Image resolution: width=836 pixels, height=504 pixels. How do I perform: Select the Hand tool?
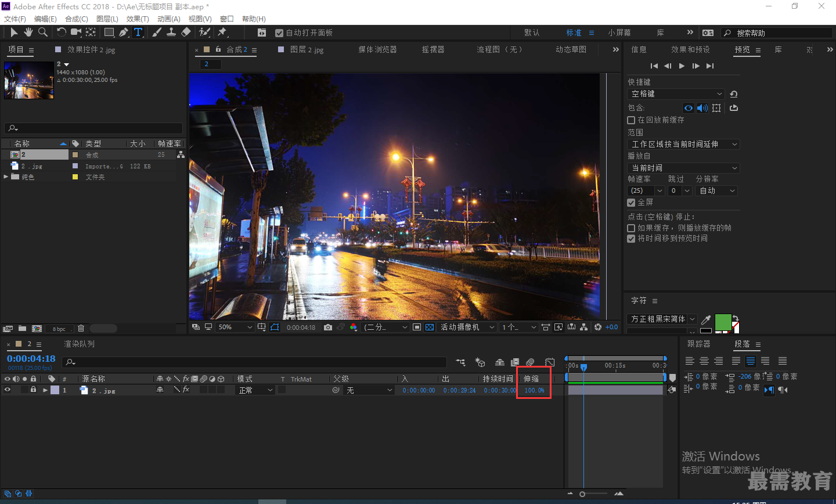click(x=28, y=33)
